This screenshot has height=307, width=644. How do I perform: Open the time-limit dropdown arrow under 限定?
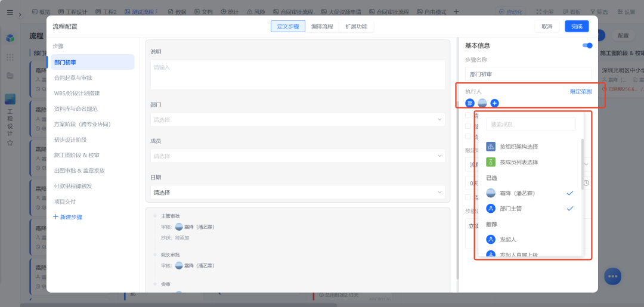click(x=586, y=165)
